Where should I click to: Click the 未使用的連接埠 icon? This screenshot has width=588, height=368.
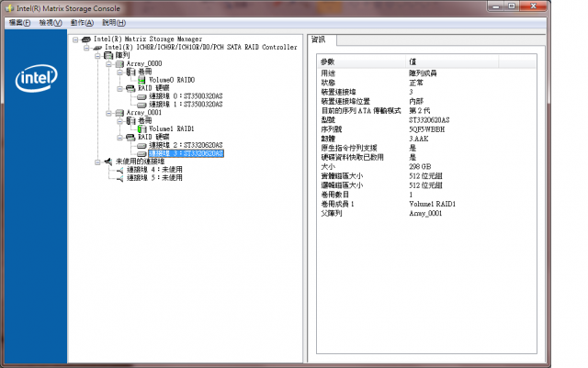pyautogui.click(x=108, y=162)
